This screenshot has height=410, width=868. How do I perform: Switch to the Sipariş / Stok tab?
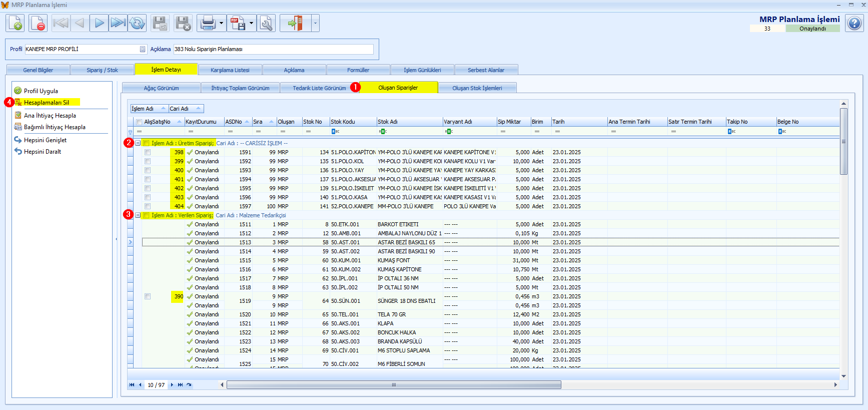point(102,70)
